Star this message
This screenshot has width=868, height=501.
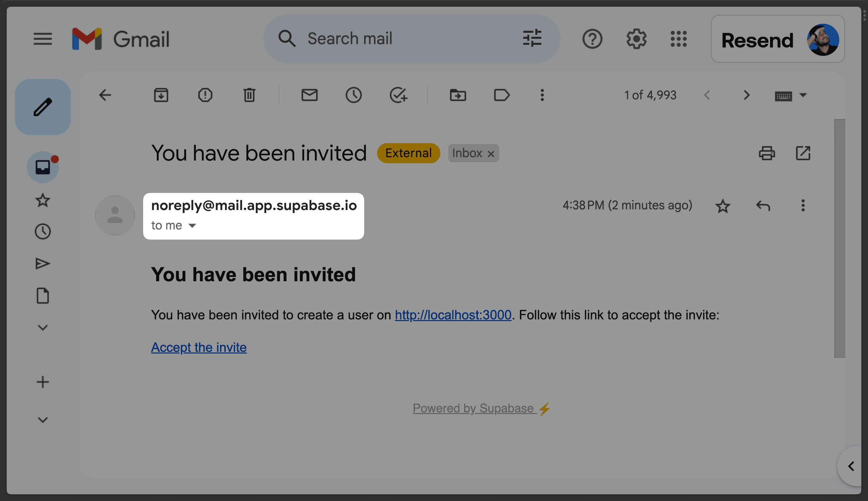coord(723,205)
